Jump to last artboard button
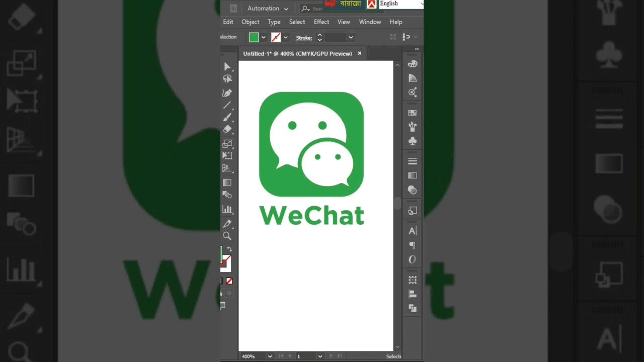This screenshot has width=644, height=362. 340,356
